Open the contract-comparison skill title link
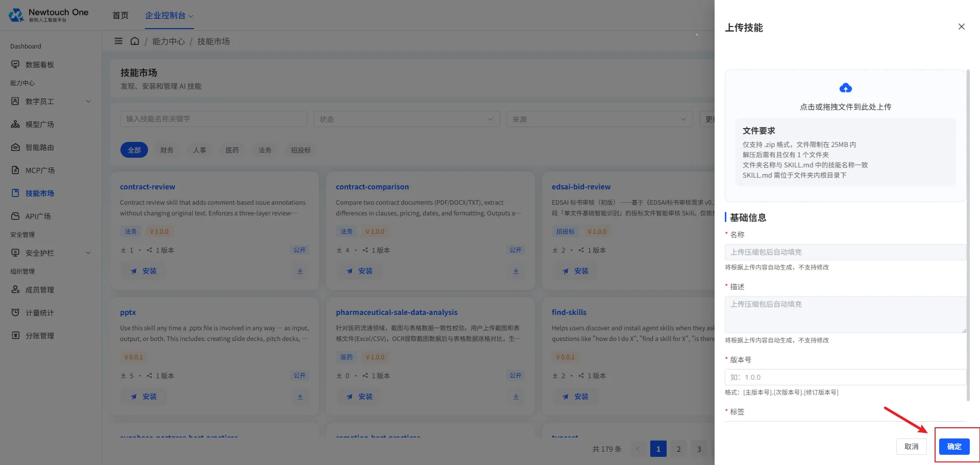Viewport: 980px width, 465px height. pyautogui.click(x=372, y=187)
